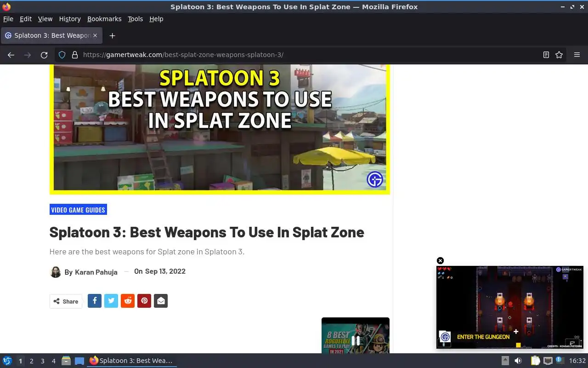The width and height of the screenshot is (588, 368).
Task: Open the File menu
Action: (x=8, y=19)
